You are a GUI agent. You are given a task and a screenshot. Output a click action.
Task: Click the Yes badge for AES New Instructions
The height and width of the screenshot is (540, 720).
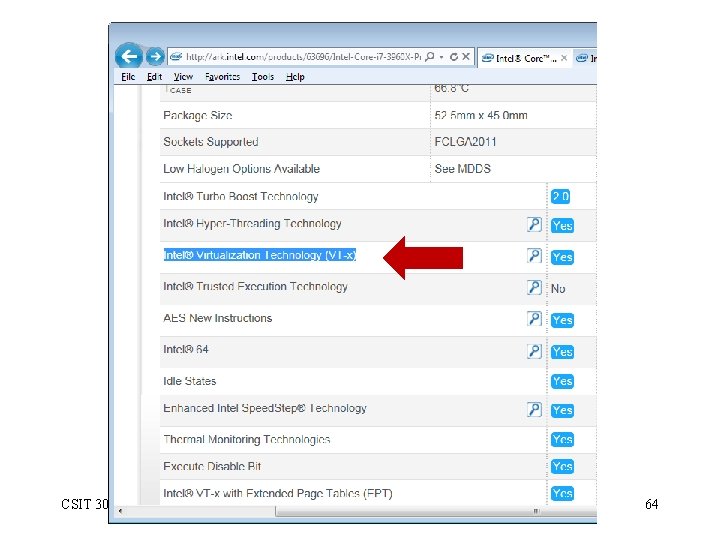[x=562, y=320]
